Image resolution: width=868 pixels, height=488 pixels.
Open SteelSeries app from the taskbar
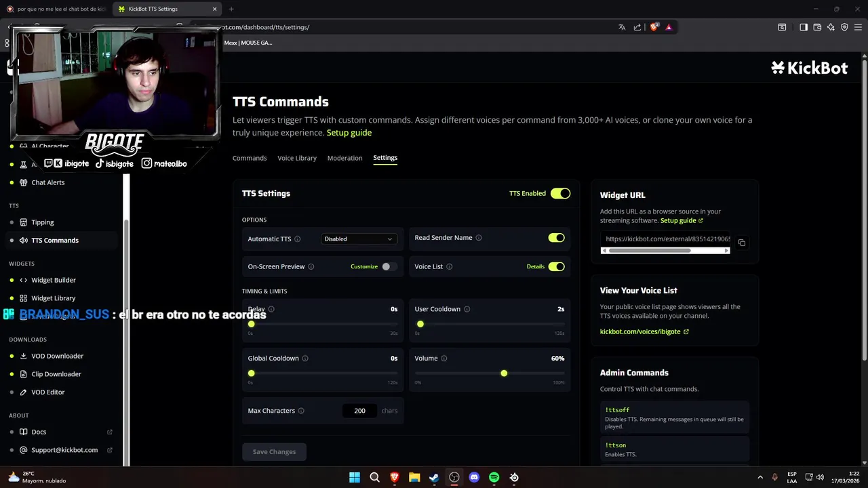pos(514,477)
